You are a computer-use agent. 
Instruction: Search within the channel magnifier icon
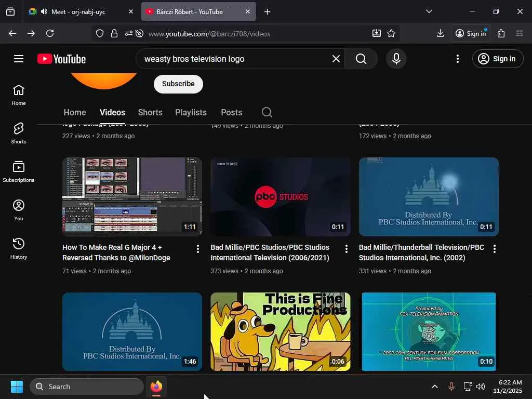pos(267,112)
